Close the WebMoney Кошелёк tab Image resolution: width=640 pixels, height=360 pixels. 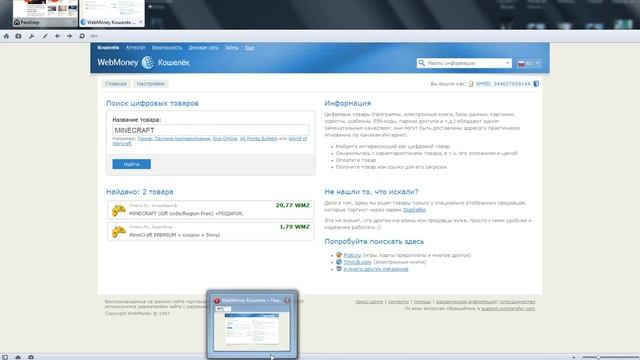[141, 22]
